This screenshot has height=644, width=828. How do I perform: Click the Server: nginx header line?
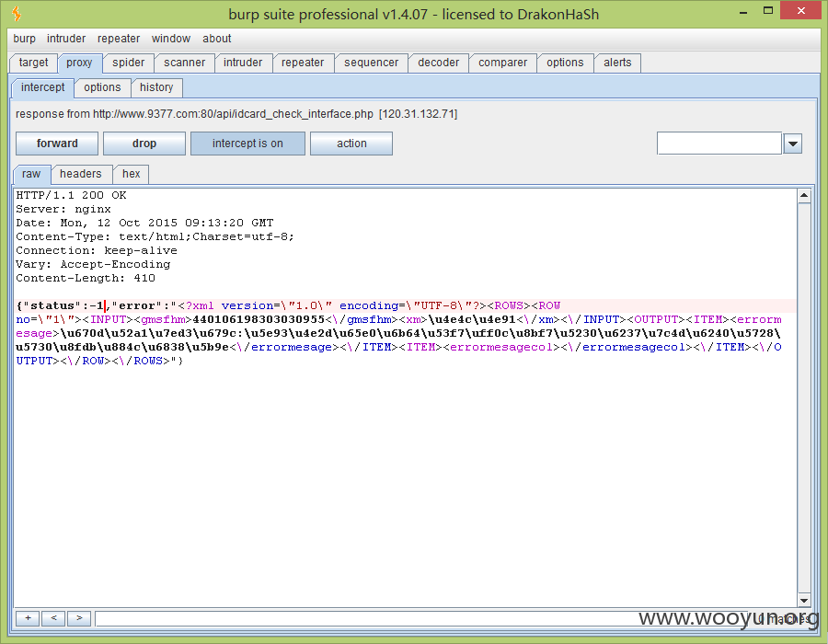[63, 209]
